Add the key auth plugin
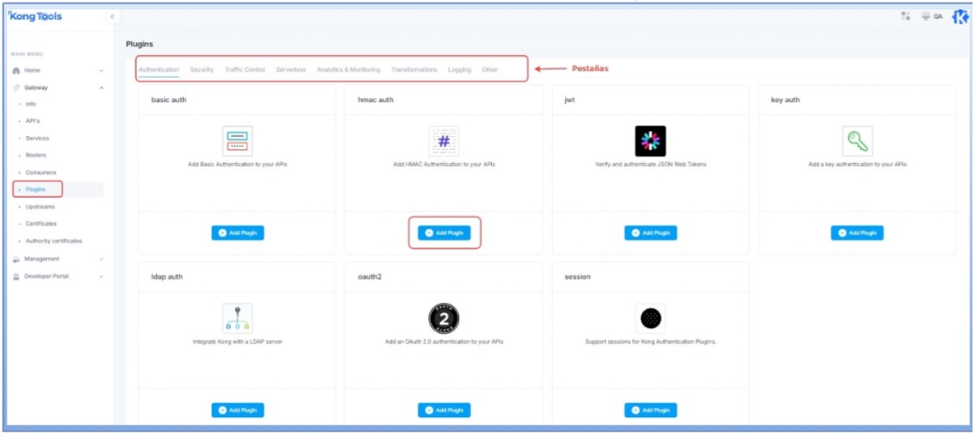This screenshot has width=980, height=436. 856,233
